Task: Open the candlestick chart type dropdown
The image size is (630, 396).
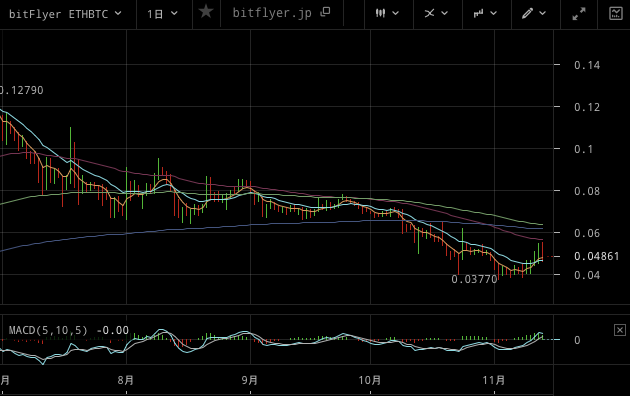Action: pos(387,14)
